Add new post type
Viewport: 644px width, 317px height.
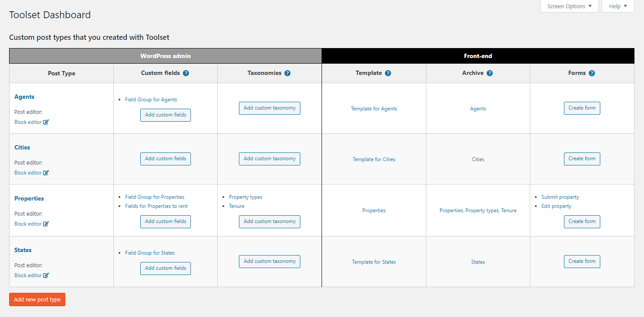tap(37, 300)
